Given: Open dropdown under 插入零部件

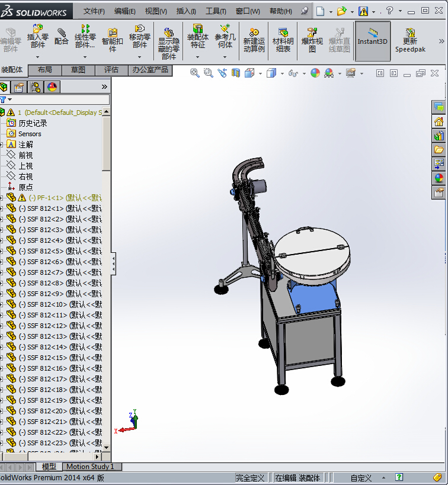Looking at the screenshot, I should click(37, 57).
